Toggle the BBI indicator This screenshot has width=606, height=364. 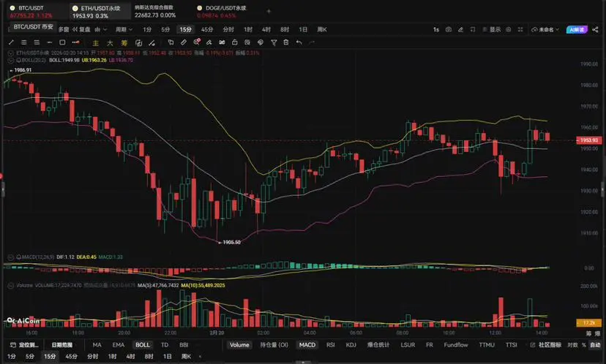[x=184, y=345]
